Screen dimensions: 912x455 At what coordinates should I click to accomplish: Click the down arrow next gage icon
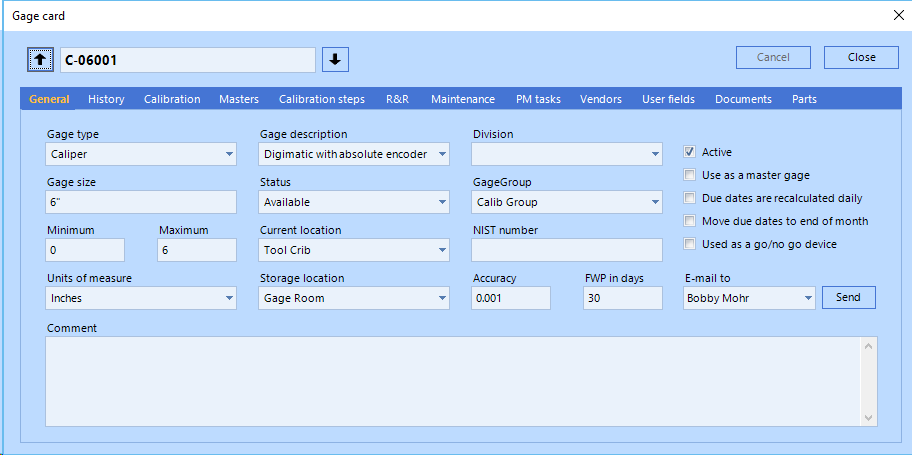[335, 60]
